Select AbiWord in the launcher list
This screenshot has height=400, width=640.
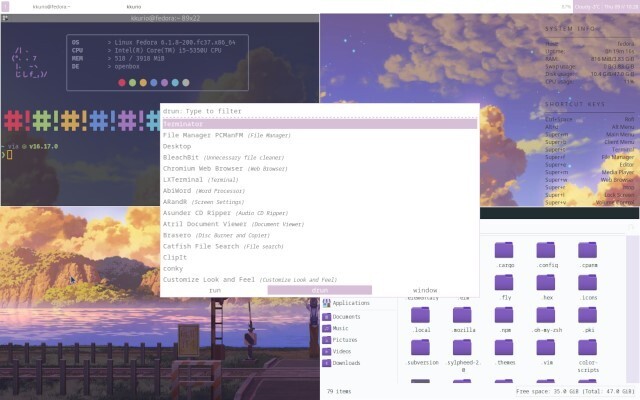click(x=320, y=191)
